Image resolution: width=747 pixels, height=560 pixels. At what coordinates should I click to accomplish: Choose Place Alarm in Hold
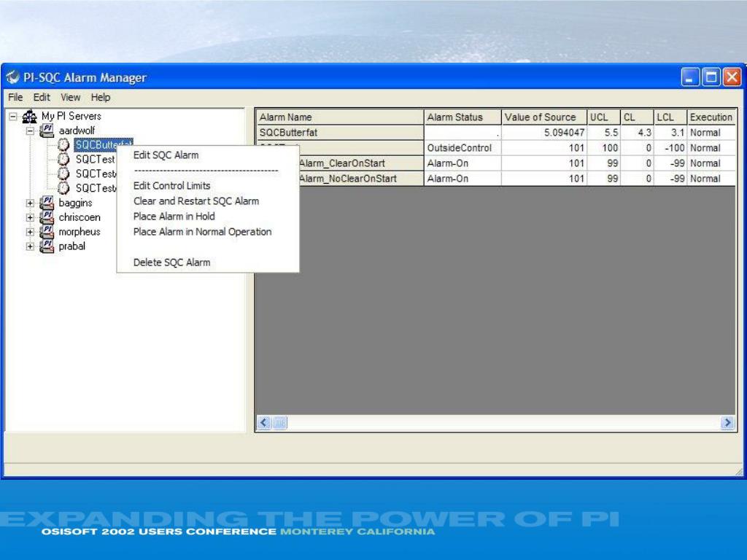coord(174,216)
